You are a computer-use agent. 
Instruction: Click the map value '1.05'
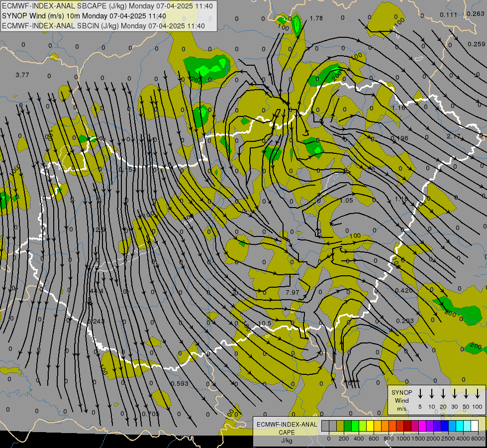[x=347, y=201]
